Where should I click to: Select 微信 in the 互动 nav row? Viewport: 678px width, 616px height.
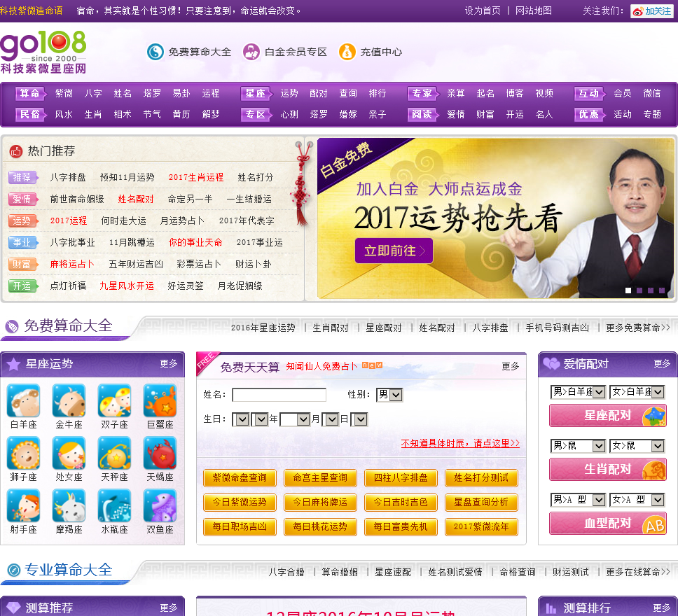click(x=652, y=93)
